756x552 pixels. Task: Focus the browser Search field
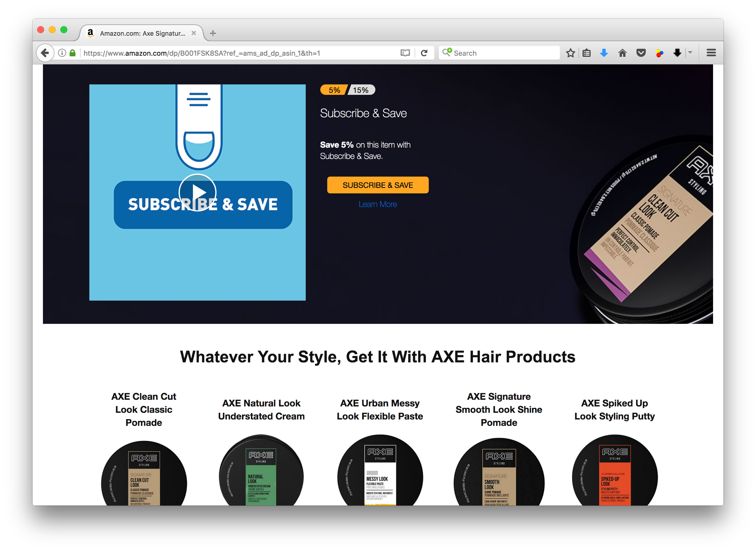(499, 53)
